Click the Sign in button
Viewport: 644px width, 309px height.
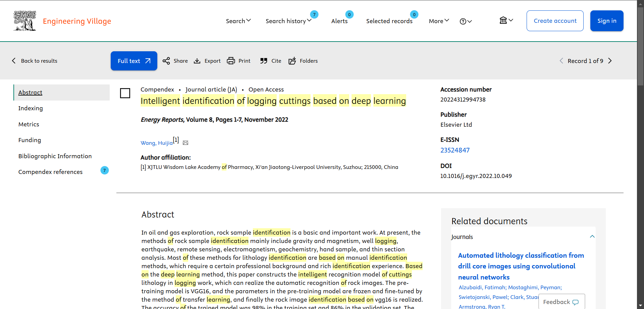607,21
